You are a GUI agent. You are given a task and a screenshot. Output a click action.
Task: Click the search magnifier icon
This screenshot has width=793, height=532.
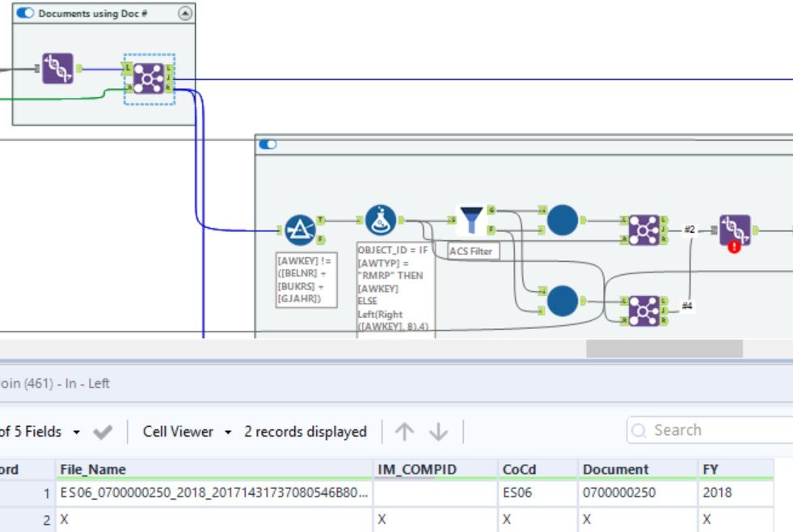click(639, 431)
